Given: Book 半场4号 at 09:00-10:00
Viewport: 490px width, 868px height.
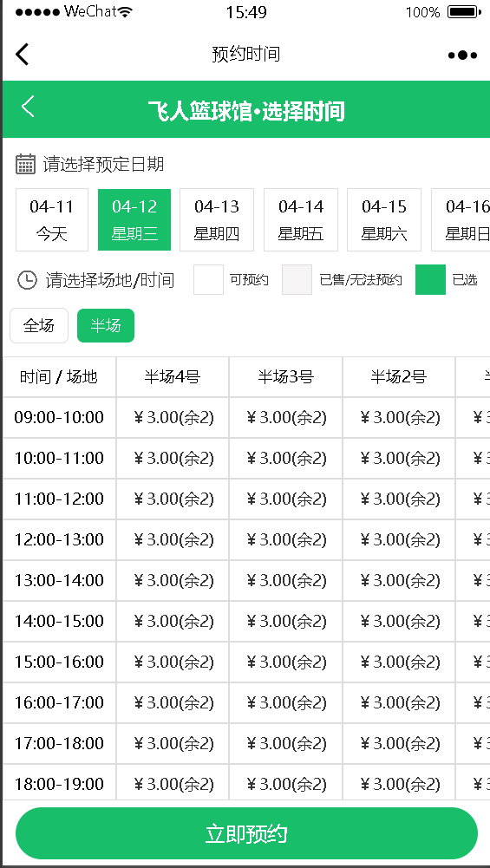Looking at the screenshot, I should [x=173, y=417].
